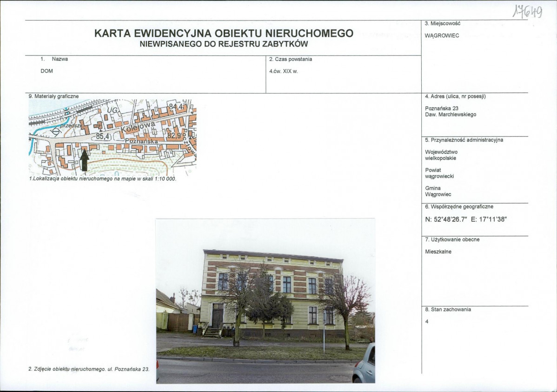Click the value "4" under Stan zachowania
Viewport: 557px width, 392px height.
(x=427, y=322)
